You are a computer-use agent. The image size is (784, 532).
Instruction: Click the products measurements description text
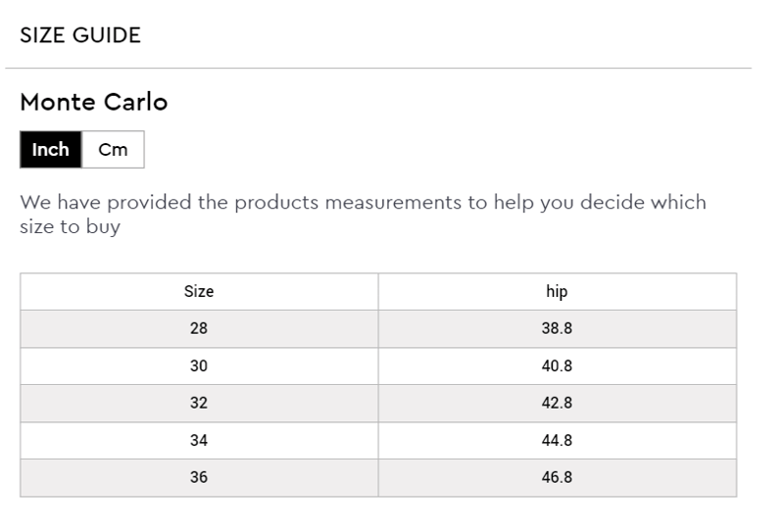coord(363,215)
